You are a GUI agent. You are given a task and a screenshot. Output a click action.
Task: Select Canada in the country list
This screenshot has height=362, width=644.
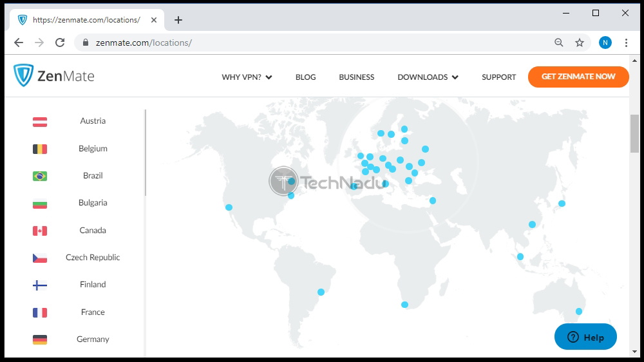[93, 230]
